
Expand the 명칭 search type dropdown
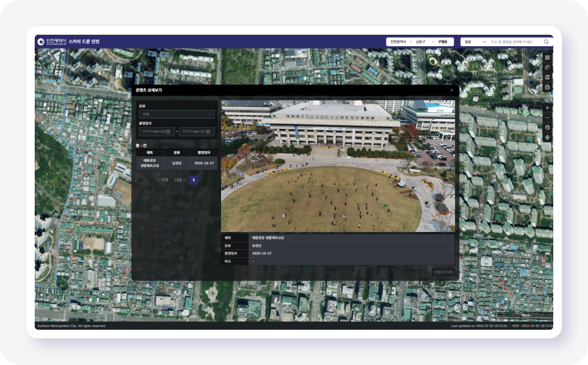tap(473, 42)
